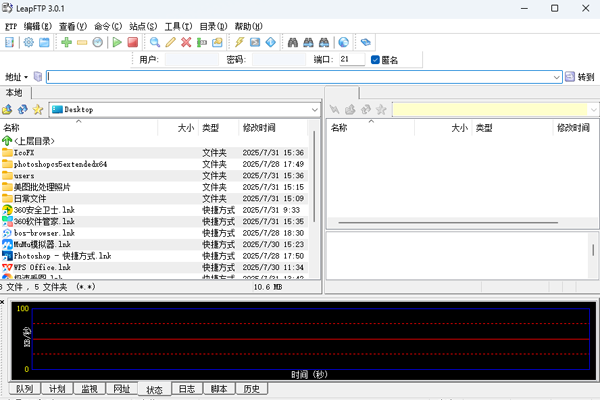Click the lightning bolt quick connect icon

point(239,43)
